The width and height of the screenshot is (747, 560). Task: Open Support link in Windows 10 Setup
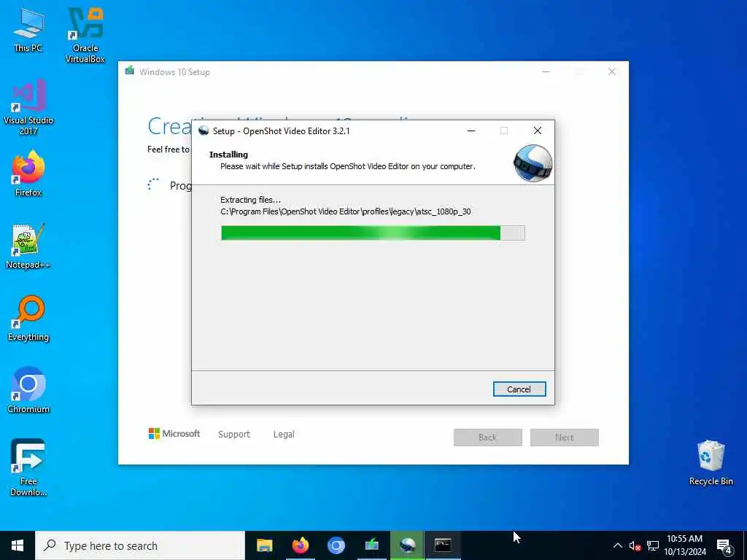point(234,435)
